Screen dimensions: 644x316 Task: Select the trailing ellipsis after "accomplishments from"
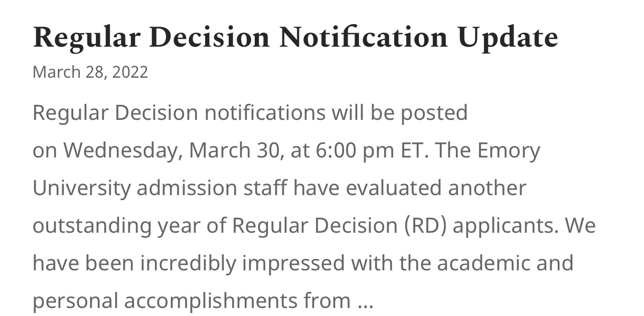(366, 302)
